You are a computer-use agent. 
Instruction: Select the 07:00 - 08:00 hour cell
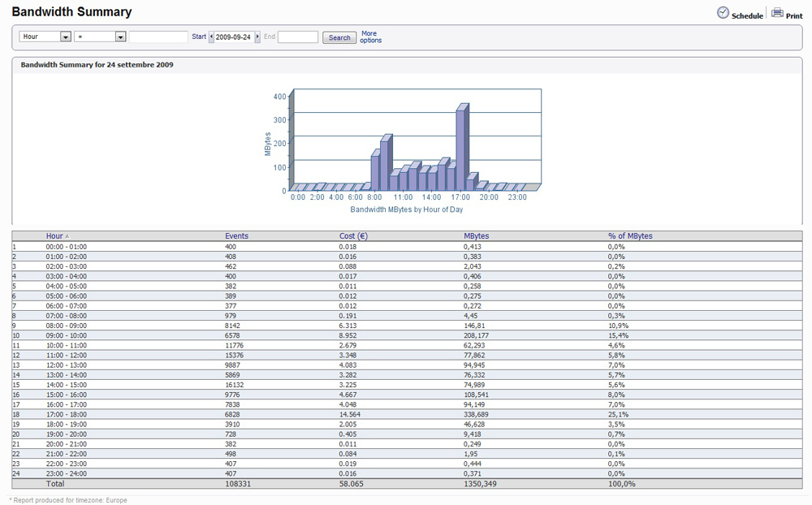[x=67, y=316]
